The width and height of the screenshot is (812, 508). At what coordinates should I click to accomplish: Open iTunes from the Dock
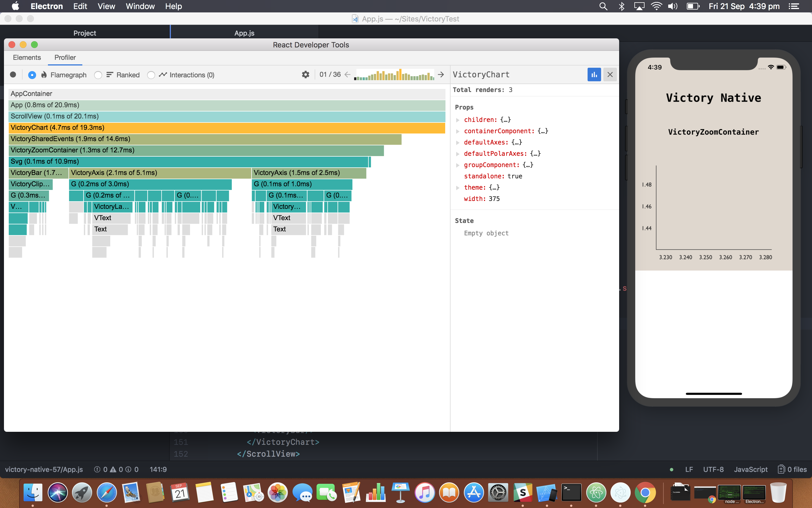(x=425, y=492)
